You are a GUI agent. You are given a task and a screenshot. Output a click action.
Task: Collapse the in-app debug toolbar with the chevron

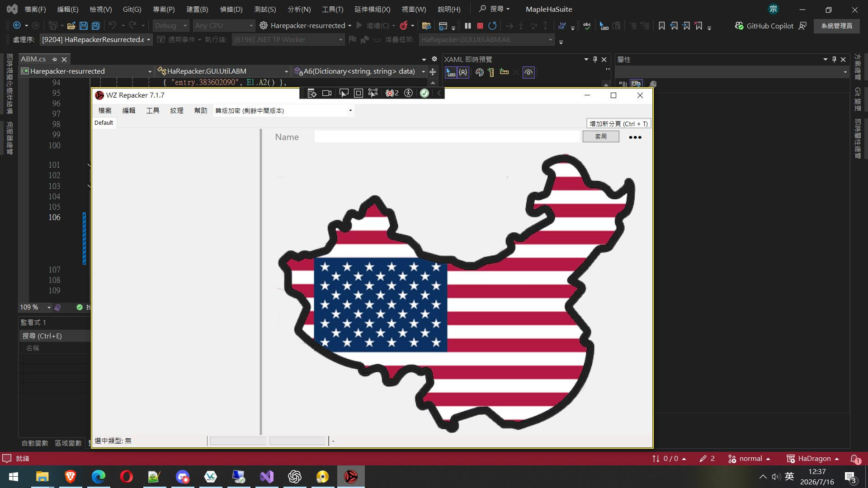click(439, 93)
